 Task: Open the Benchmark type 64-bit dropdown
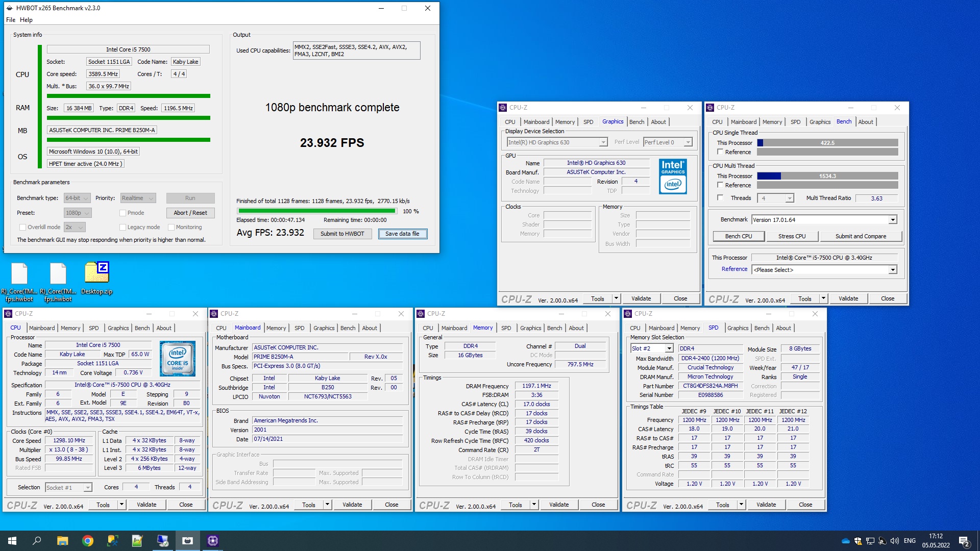[77, 198]
